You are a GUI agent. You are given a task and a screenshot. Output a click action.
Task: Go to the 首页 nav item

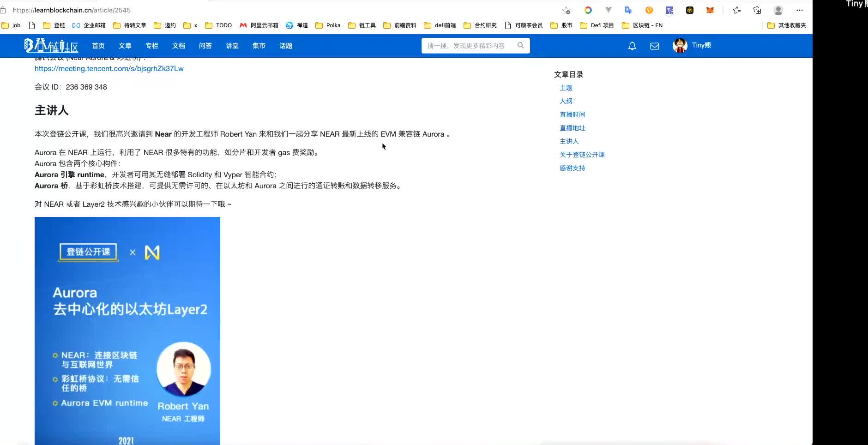pos(98,46)
